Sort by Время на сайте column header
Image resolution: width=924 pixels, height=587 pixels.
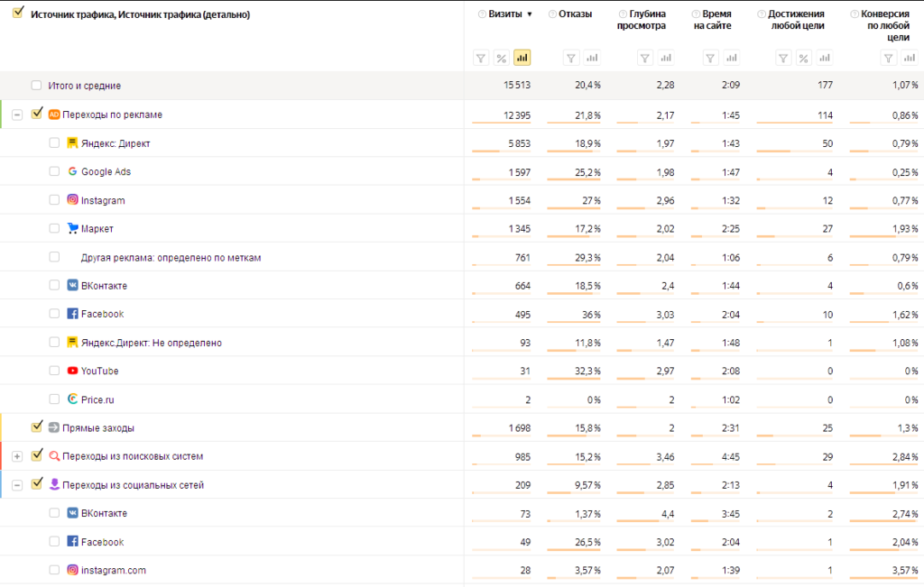(x=713, y=20)
